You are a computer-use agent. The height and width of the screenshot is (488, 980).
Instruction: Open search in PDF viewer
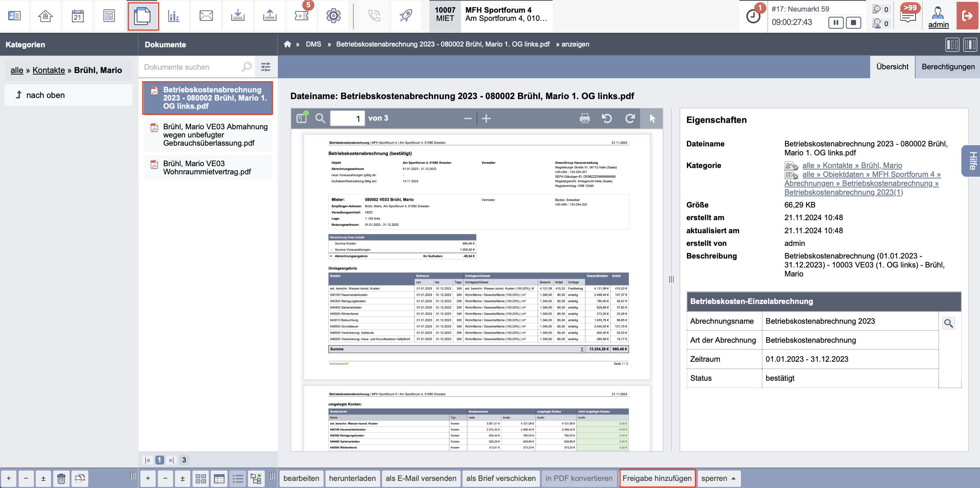point(320,118)
